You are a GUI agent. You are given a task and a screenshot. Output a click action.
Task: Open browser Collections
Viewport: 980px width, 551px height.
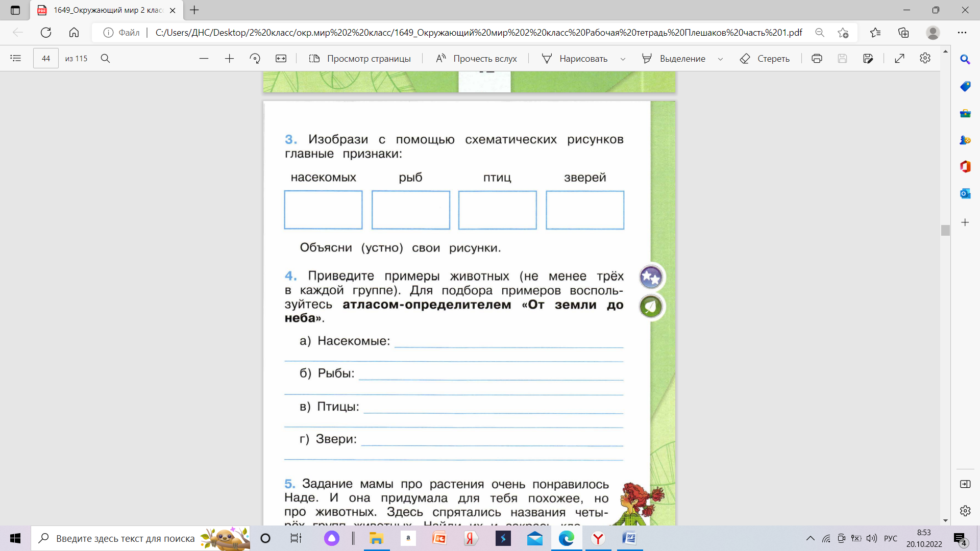[903, 33]
